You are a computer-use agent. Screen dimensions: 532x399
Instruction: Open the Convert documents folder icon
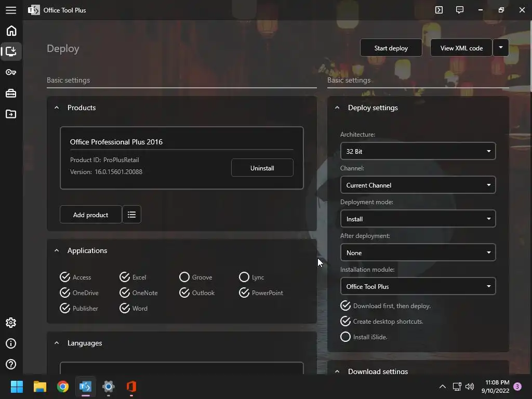(11, 114)
